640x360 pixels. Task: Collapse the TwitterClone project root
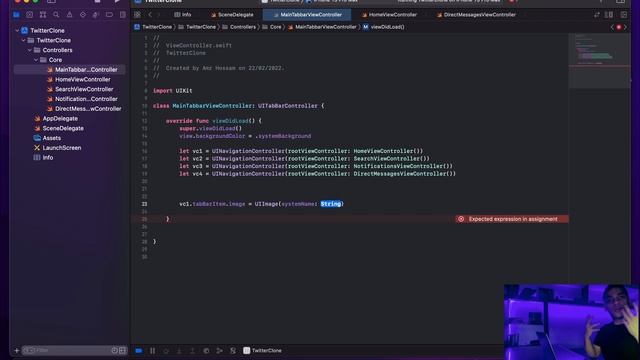17,31
